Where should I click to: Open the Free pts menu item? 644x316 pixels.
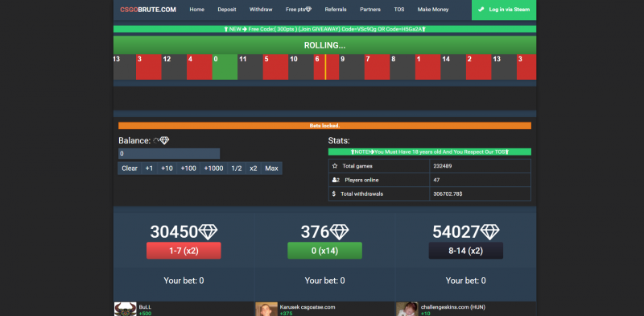pyautogui.click(x=299, y=10)
